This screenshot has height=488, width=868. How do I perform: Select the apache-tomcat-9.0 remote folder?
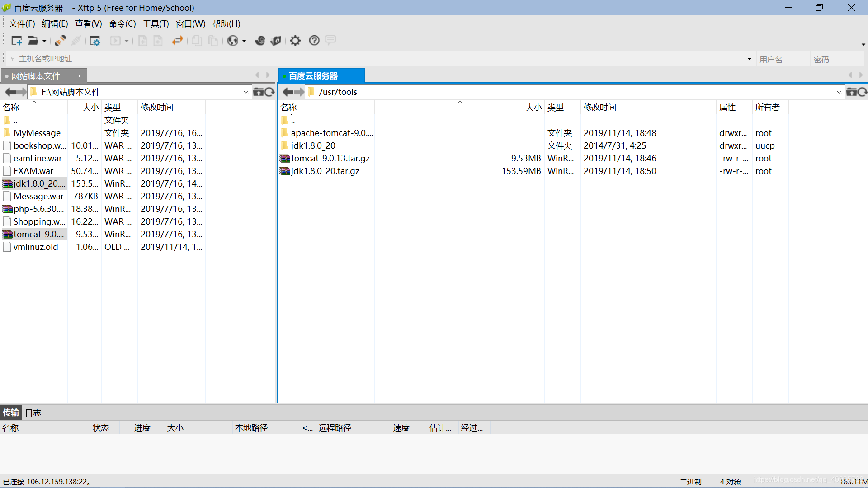(x=331, y=133)
